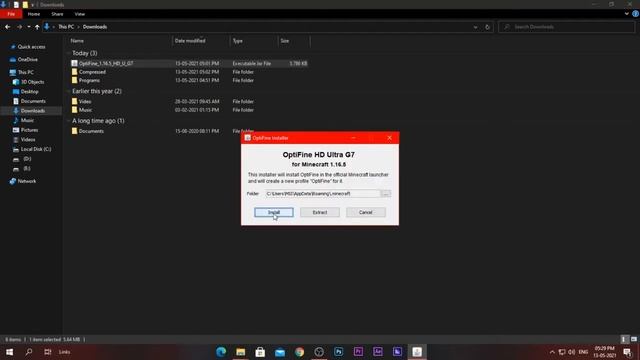The height and width of the screenshot is (360, 640).
Task: Open the (D:) drive in navigation pane
Action: [x=27, y=159]
